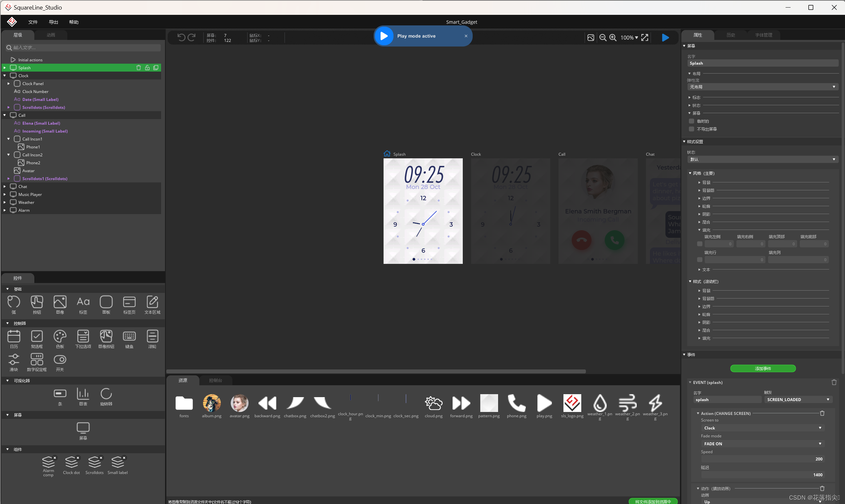845x504 pixels.
Task: Click the fullscreen fit icon next to 100%
Action: pyautogui.click(x=645, y=37)
